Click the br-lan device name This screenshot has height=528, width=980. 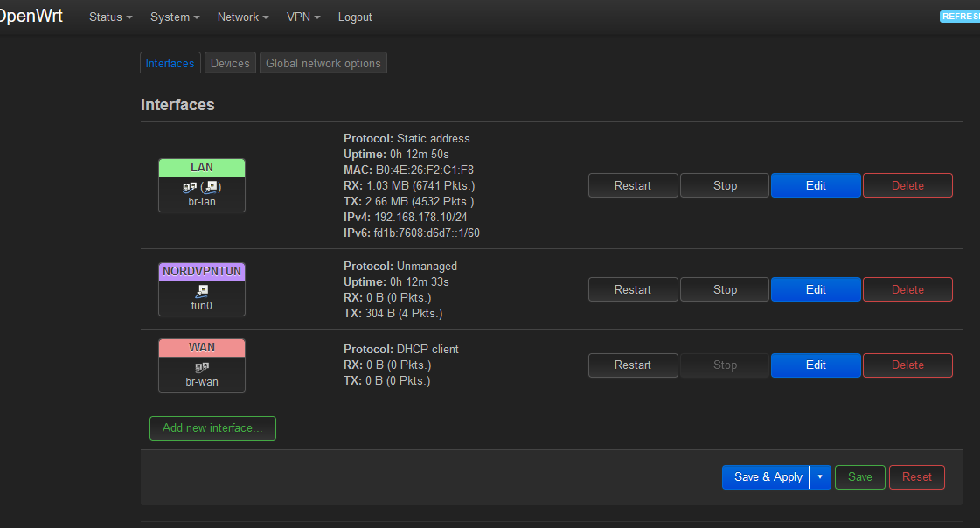click(x=202, y=202)
